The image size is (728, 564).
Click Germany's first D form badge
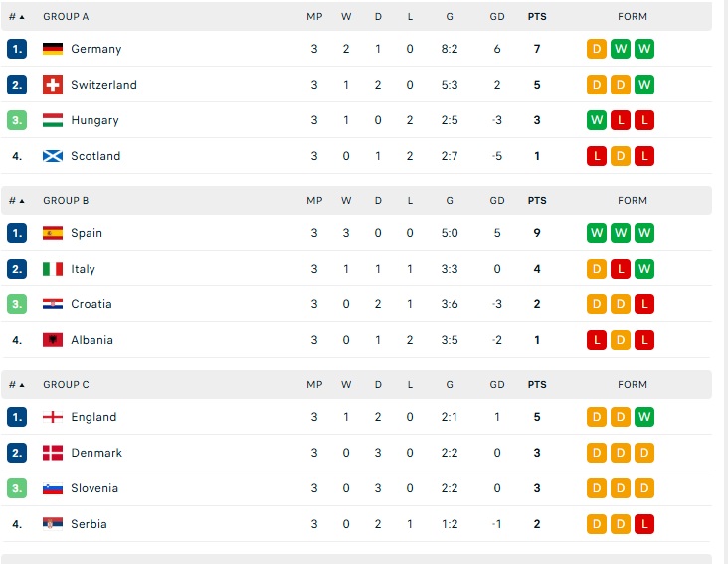click(597, 49)
